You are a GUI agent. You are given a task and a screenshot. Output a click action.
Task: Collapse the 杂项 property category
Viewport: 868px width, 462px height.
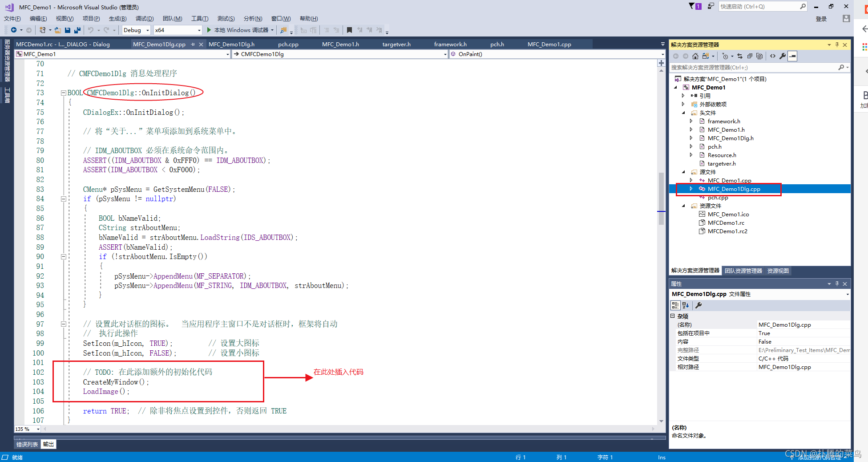point(673,316)
